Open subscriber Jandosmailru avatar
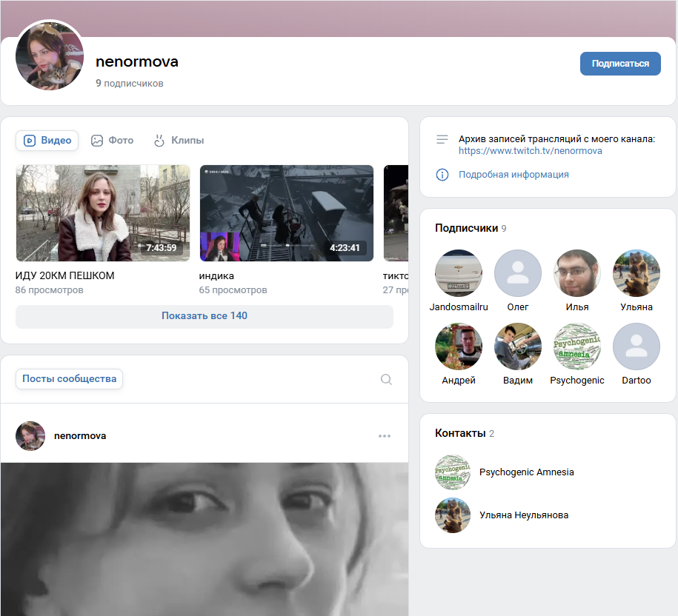 pyautogui.click(x=459, y=273)
